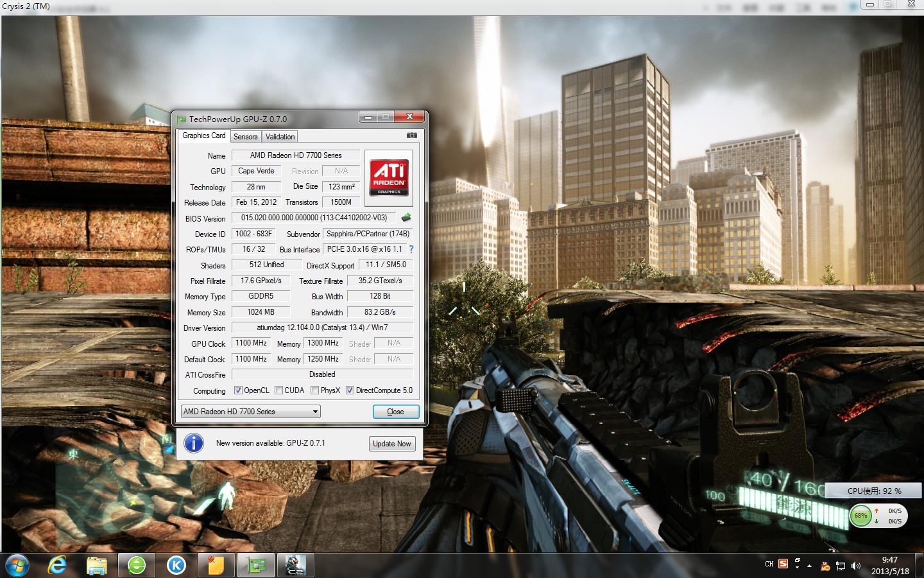
Task: Click the GPU-Z title bar icon
Action: tap(182, 119)
